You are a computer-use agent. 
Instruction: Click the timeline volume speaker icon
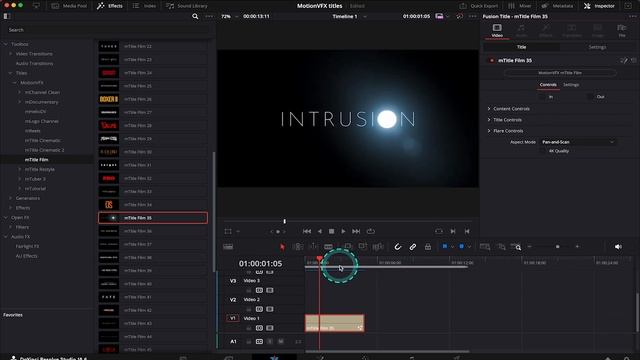pyautogui.click(x=618, y=247)
